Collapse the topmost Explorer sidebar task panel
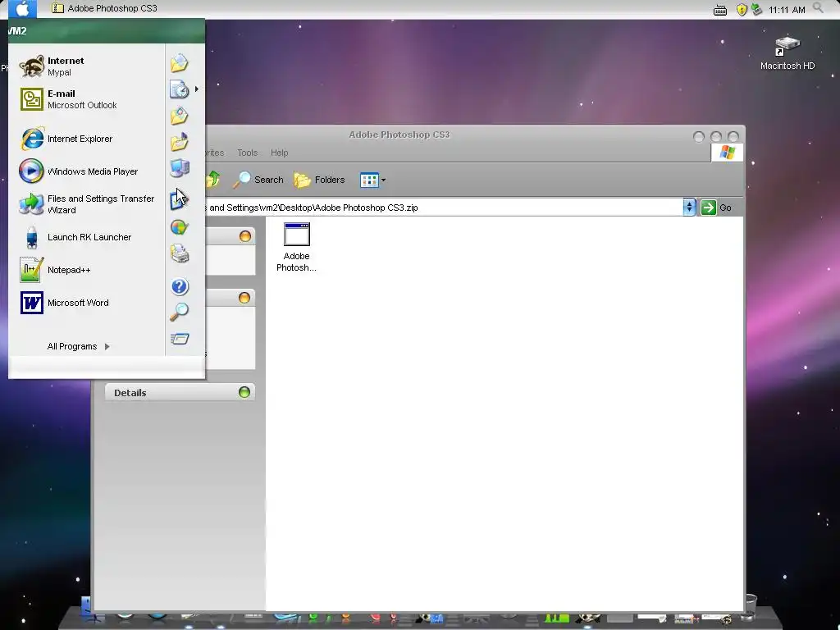This screenshot has width=840, height=630. [244, 235]
